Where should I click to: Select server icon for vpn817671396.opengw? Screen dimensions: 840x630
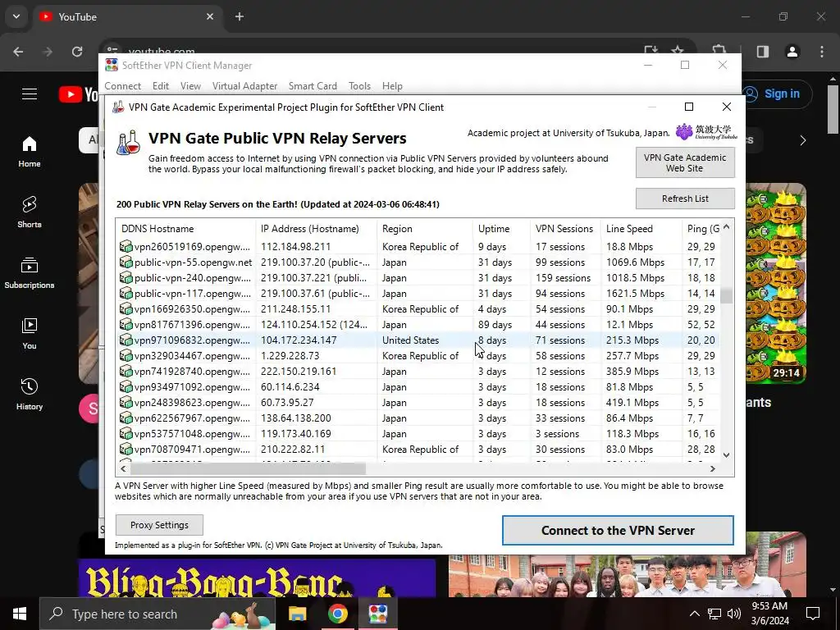coord(126,324)
